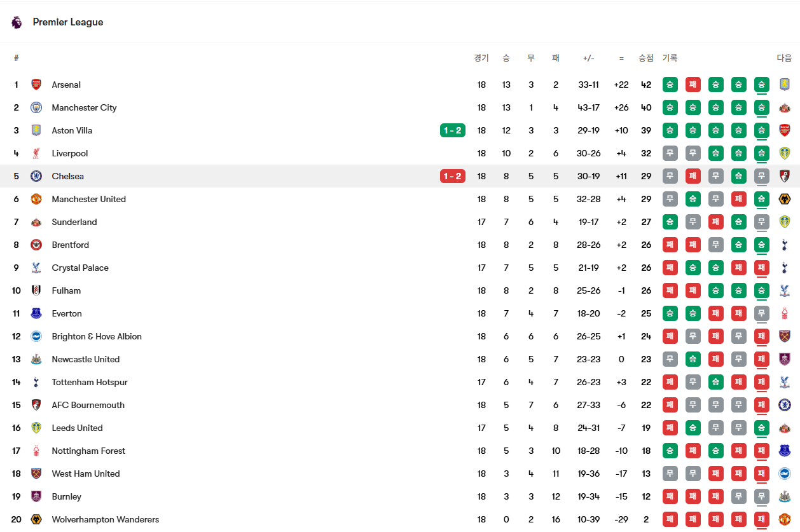Click the Premier League logo icon
The height and width of the screenshot is (532, 800).
[17, 22]
